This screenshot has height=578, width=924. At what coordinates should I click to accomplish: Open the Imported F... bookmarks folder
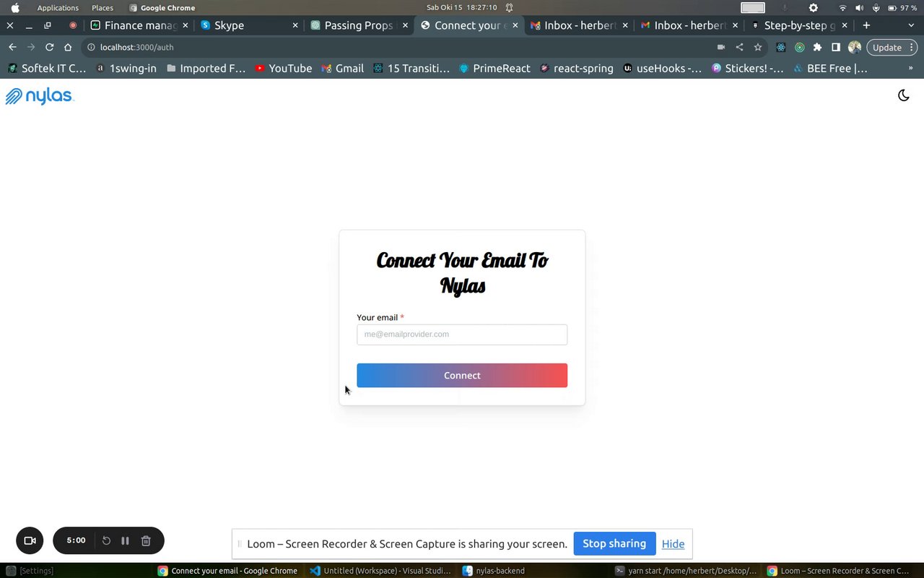coord(206,69)
